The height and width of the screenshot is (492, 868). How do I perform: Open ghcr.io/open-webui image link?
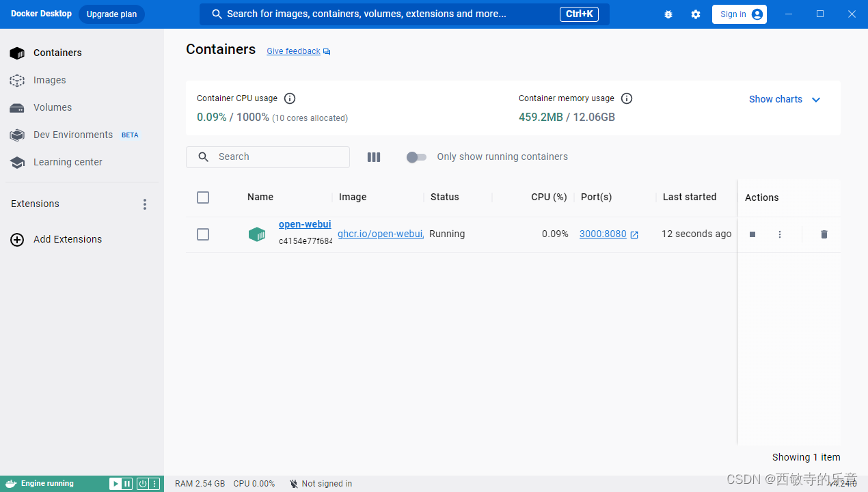point(381,234)
